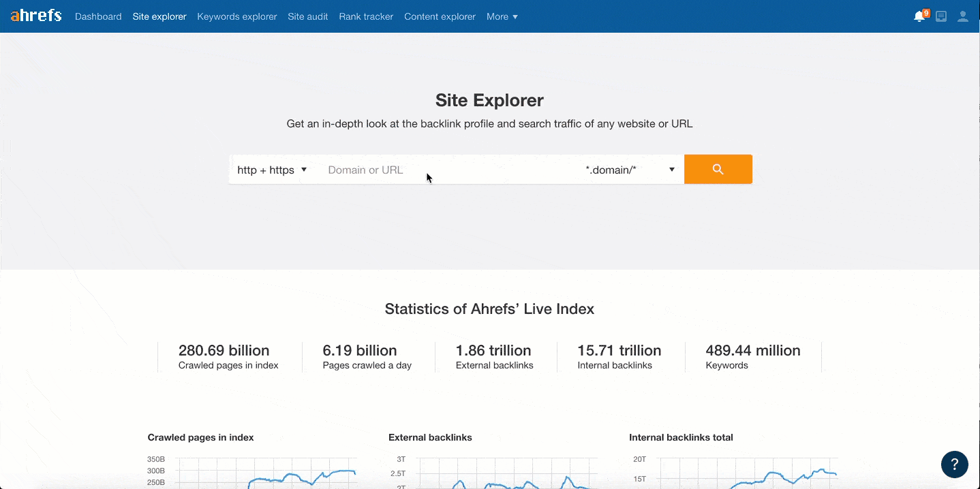Open Content explorer

coord(440,16)
